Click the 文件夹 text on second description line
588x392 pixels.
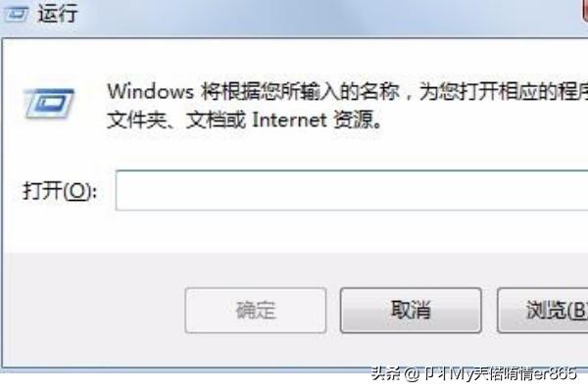click(x=136, y=120)
